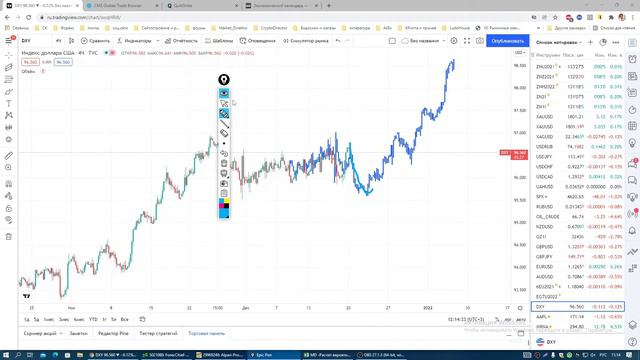Take a chart snapshot with camera icon
This screenshot has height=360, width=640.
tap(480, 41)
